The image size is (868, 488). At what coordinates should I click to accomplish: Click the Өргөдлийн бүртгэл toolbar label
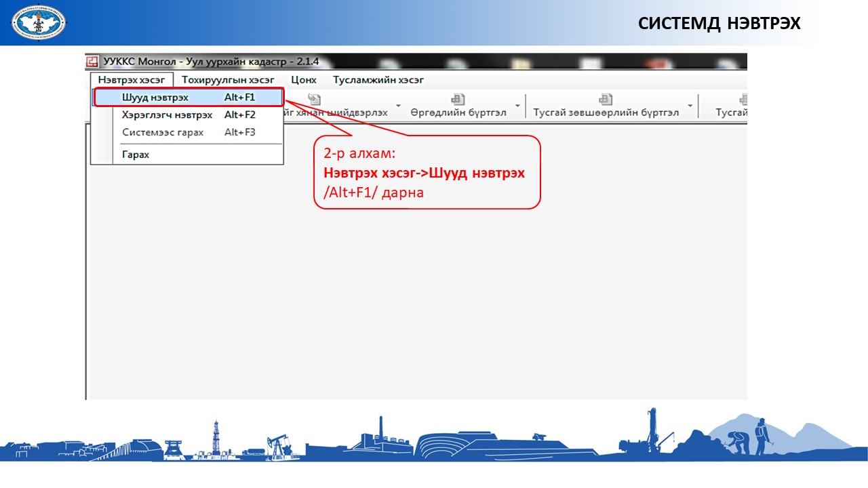coord(458,113)
